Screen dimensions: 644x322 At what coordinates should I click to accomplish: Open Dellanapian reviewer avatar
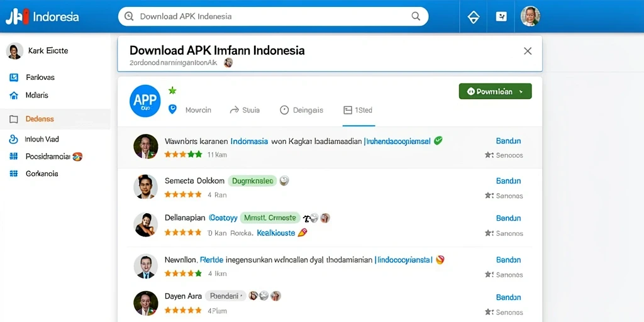click(x=146, y=225)
